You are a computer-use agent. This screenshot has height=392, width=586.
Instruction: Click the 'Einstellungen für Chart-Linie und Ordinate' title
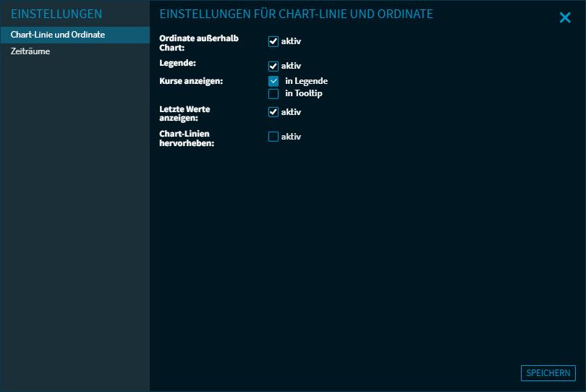click(x=297, y=14)
